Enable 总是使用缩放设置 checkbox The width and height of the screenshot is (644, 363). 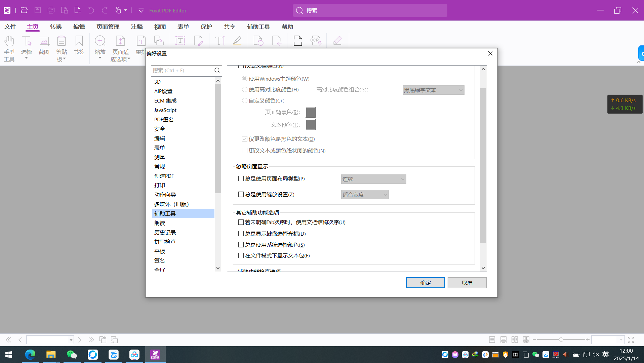[x=241, y=194]
